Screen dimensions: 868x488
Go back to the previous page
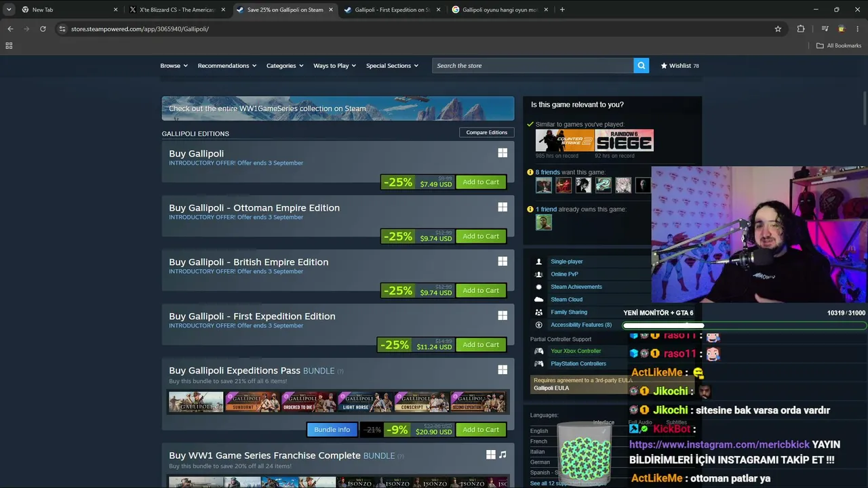10,29
